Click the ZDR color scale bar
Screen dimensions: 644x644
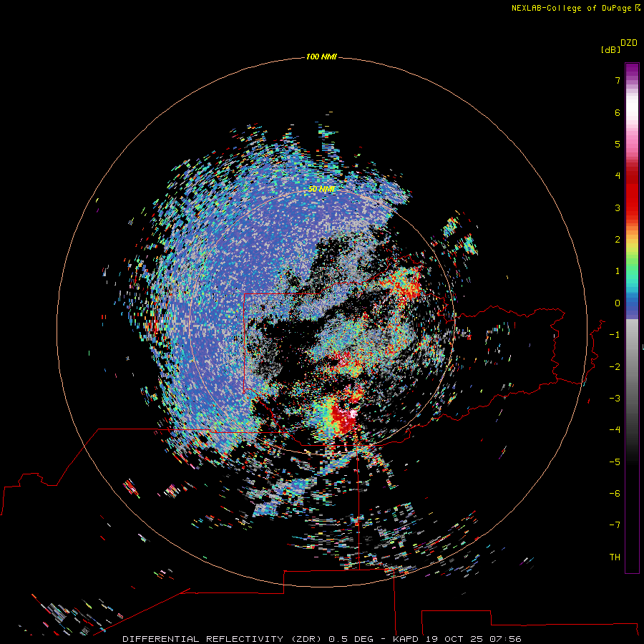point(632,318)
